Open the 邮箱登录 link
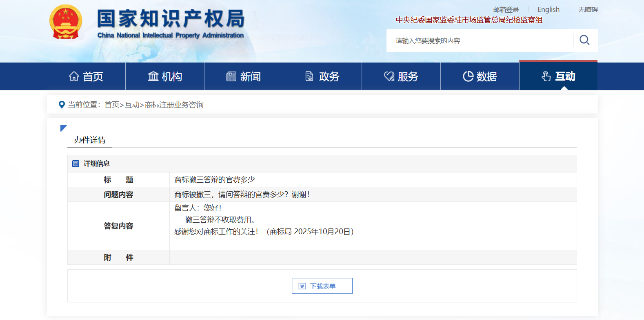The height and width of the screenshot is (320, 644). (x=506, y=9)
